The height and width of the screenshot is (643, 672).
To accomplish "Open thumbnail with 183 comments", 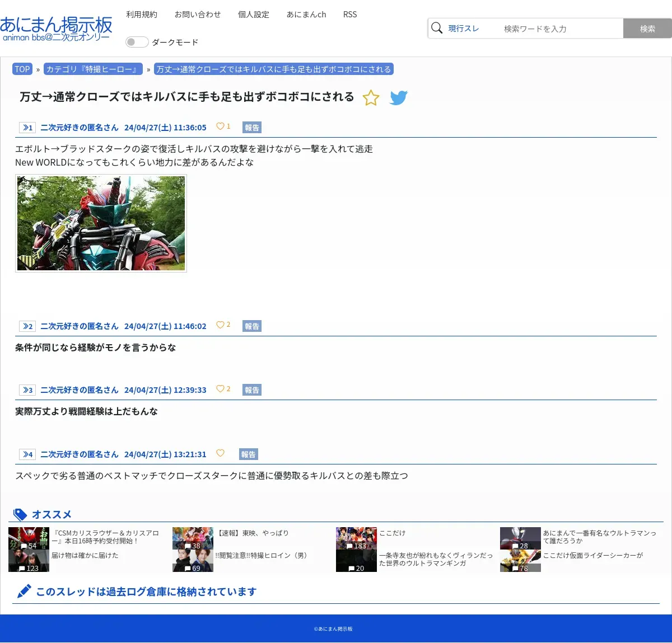I will click(x=356, y=538).
